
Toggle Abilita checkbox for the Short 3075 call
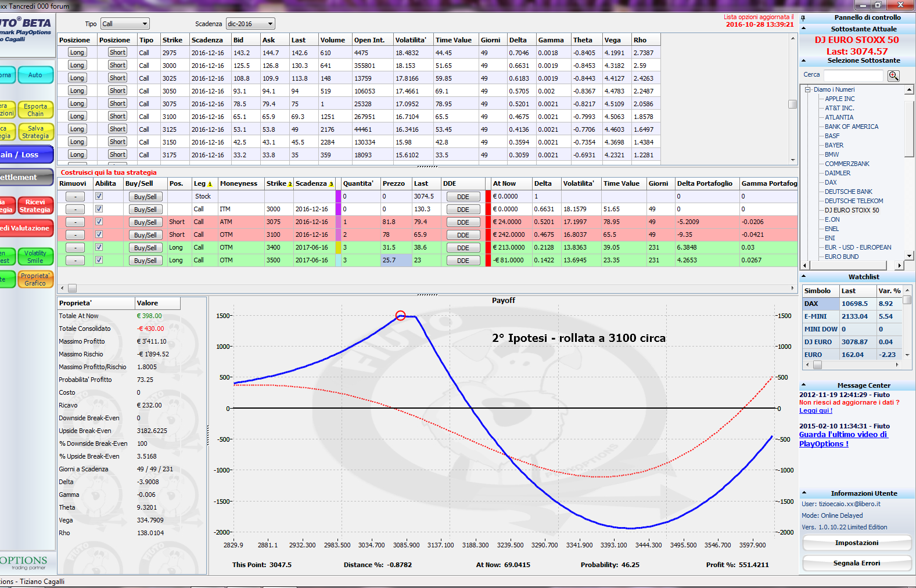99,222
